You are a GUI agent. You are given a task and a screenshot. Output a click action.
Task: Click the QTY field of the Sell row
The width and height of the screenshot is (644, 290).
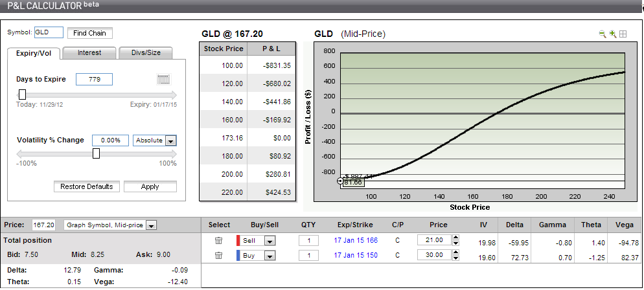[308, 240]
